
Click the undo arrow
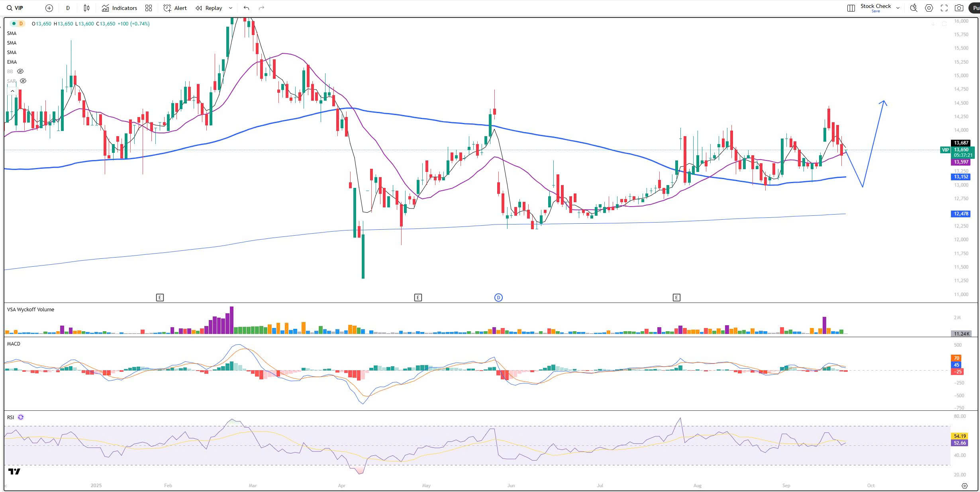246,8
